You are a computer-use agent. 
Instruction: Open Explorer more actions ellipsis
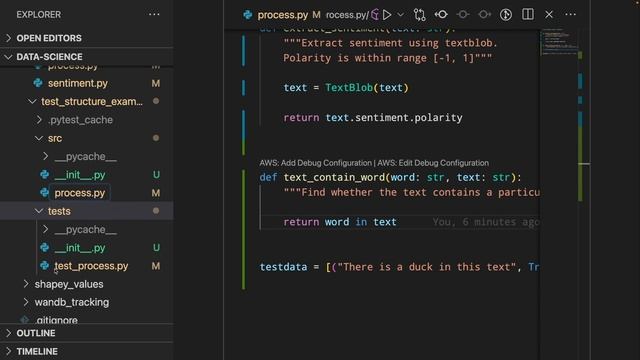click(154, 14)
